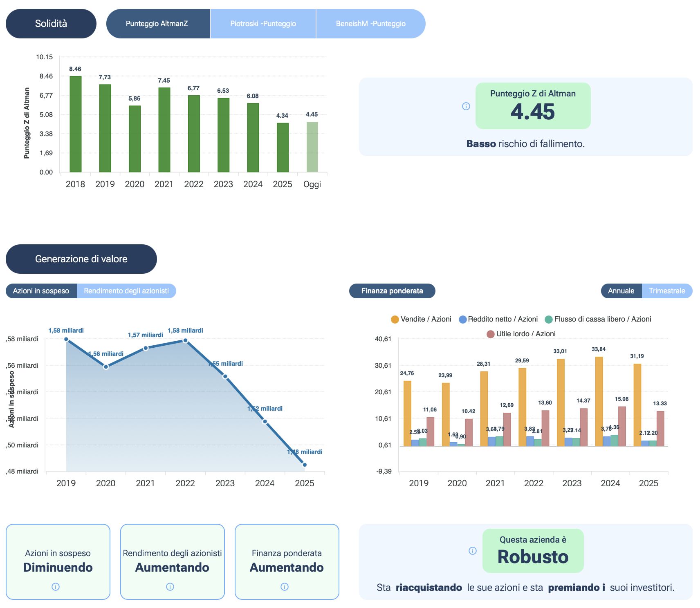Open the BeneishM -Punteggio tab
Screen dimensions: 700x608
pyautogui.click(x=370, y=24)
